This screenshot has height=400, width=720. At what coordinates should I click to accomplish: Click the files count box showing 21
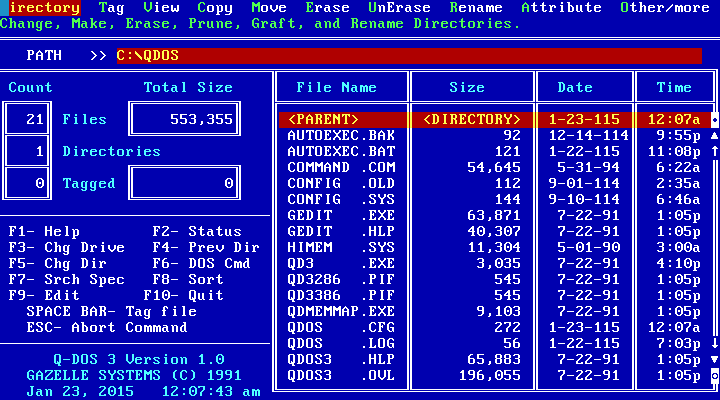pos(27,119)
